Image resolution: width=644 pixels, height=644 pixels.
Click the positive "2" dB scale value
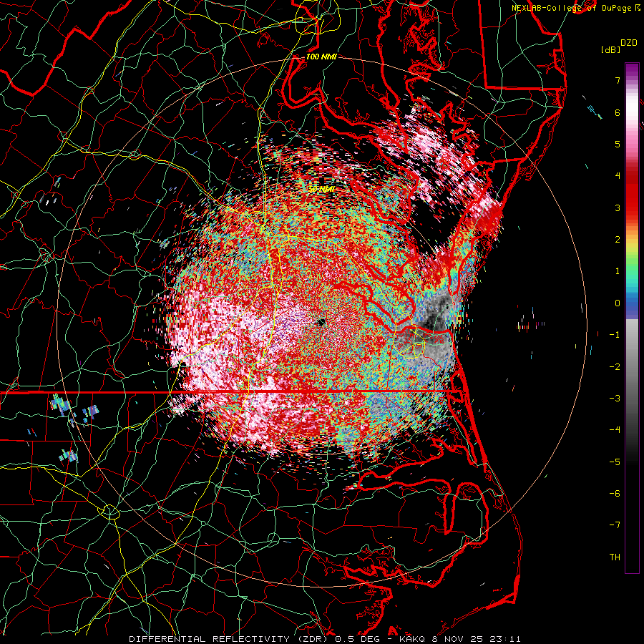click(x=618, y=240)
